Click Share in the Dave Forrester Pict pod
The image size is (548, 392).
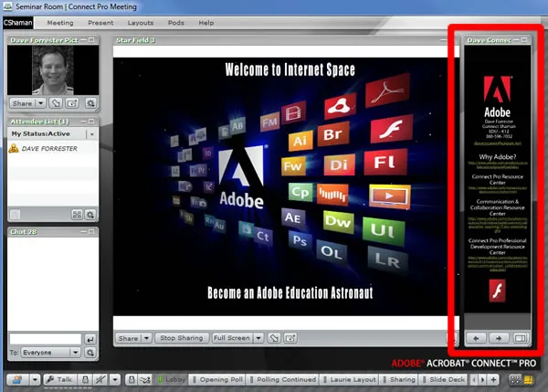[23, 103]
